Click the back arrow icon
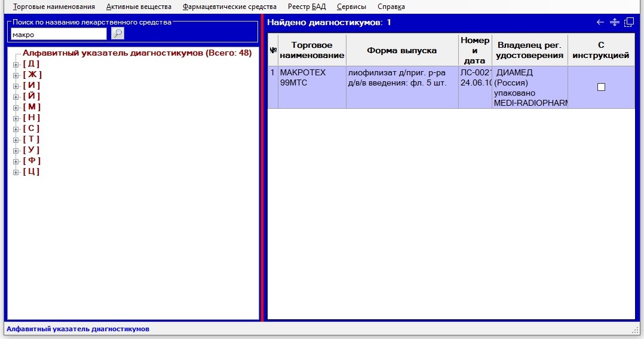The width and height of the screenshot is (644, 339). click(600, 22)
